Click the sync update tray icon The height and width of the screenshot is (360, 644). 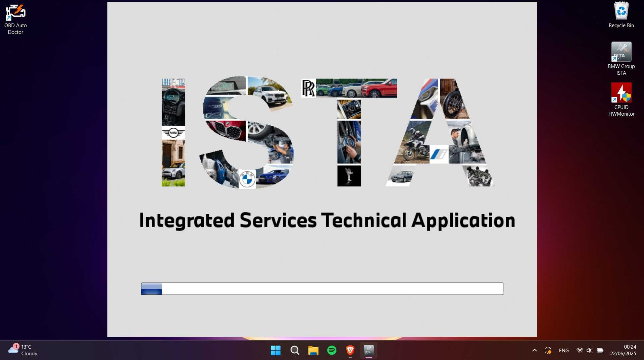point(548,350)
